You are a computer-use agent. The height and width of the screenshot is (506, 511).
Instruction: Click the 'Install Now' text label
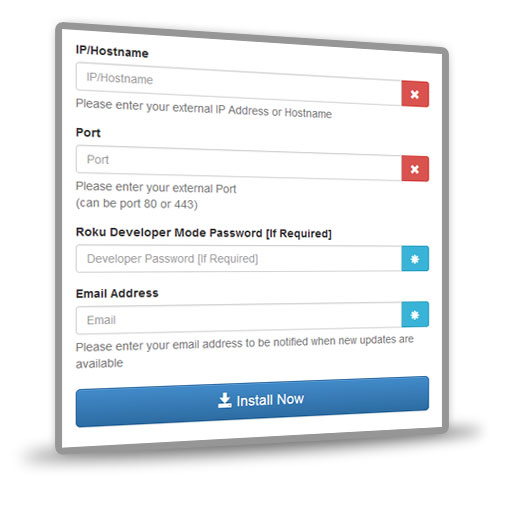270,400
